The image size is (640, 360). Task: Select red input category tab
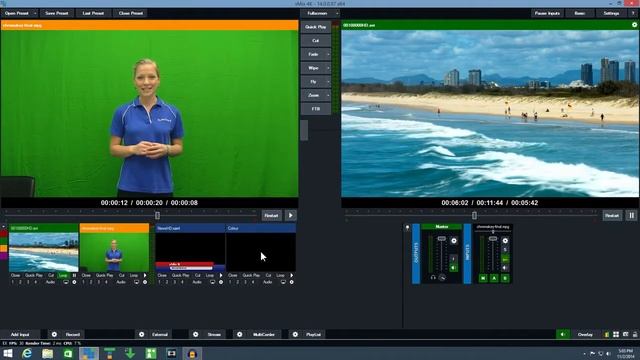tap(4, 233)
